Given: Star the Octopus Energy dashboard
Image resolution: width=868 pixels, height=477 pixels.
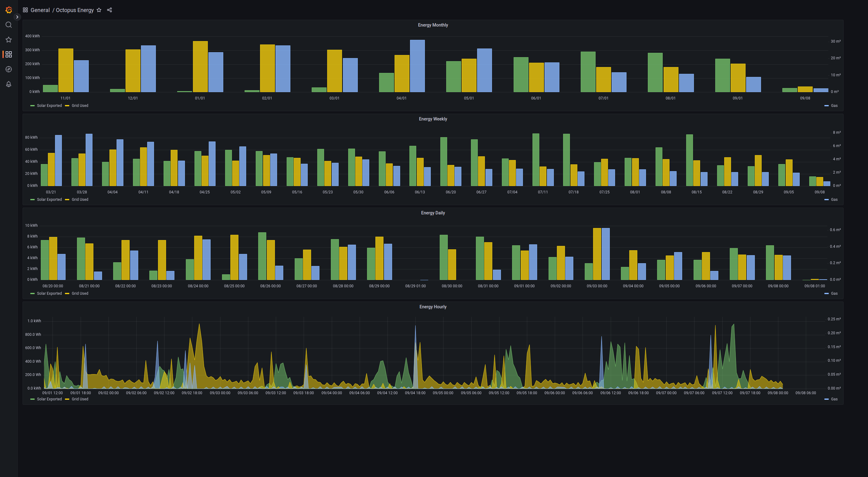Looking at the screenshot, I should [99, 10].
